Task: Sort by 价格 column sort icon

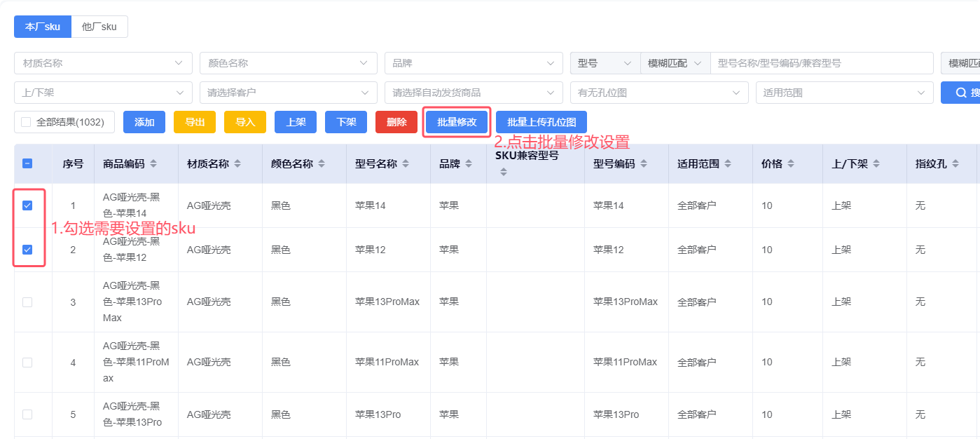Action: coord(791,163)
